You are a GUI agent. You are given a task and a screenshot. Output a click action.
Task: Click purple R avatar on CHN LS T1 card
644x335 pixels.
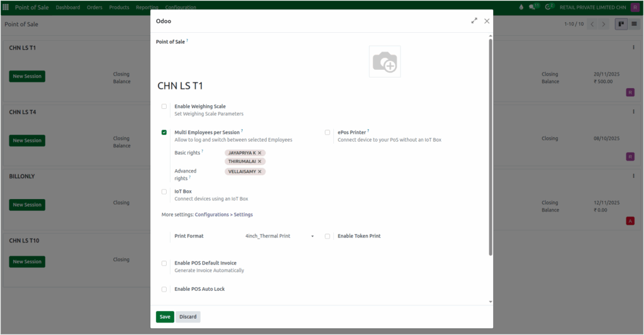point(630,93)
